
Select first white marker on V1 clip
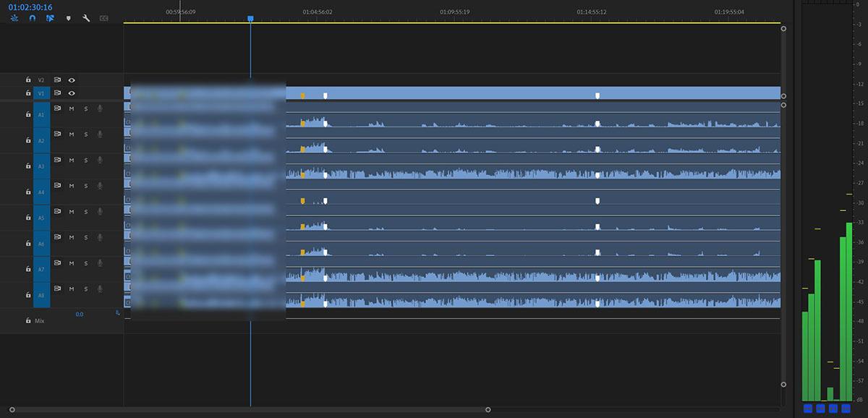325,95
